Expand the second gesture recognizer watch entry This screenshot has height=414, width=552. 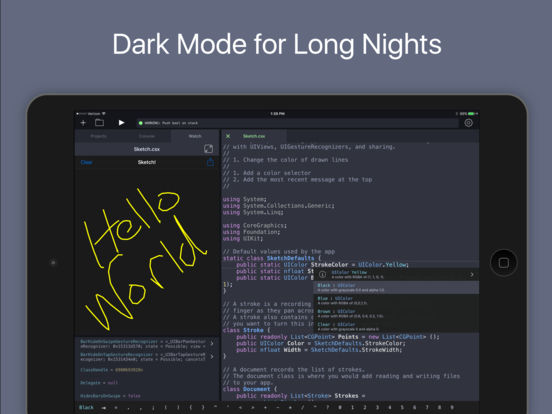coord(212,357)
